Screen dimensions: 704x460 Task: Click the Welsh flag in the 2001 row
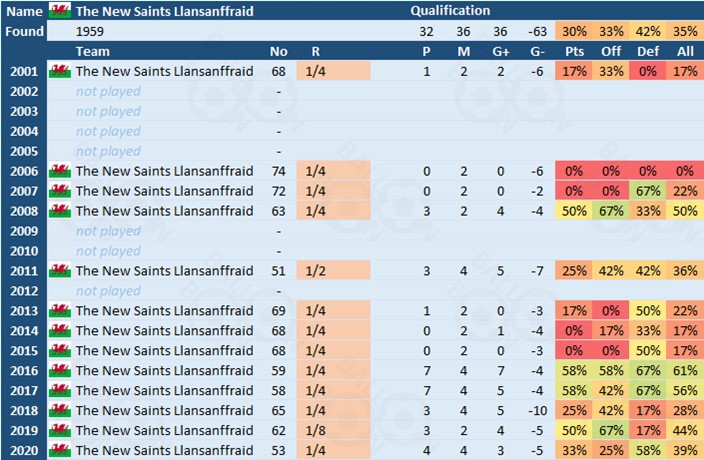point(60,71)
